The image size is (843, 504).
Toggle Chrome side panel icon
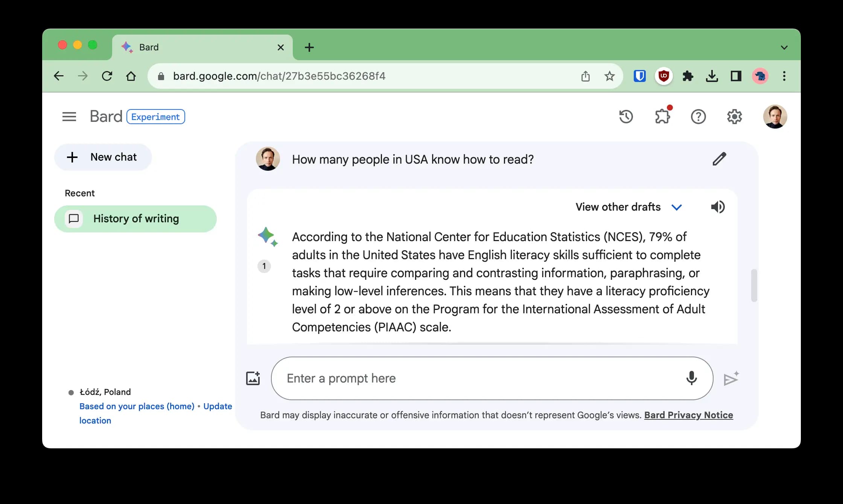pos(736,76)
